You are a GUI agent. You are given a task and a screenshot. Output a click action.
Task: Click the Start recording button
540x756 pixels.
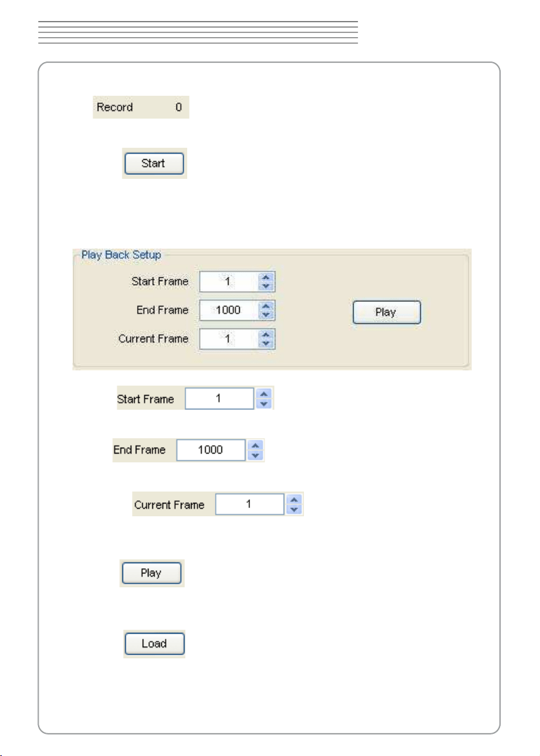pos(154,164)
